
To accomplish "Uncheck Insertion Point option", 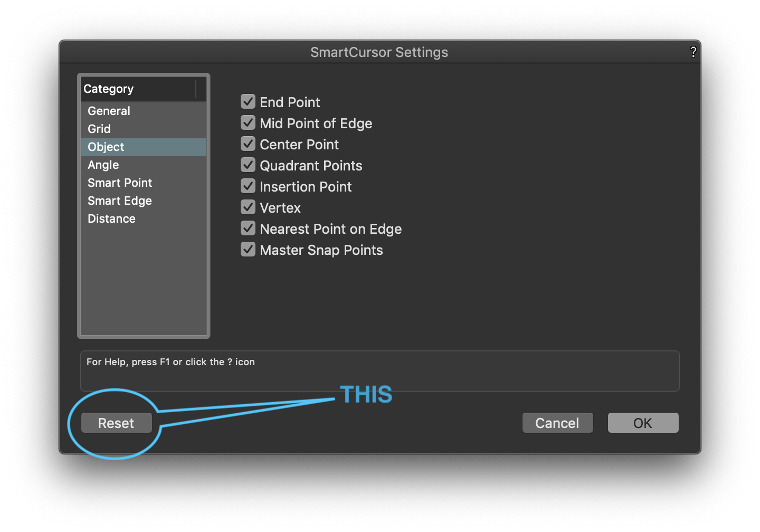I will tap(248, 186).
